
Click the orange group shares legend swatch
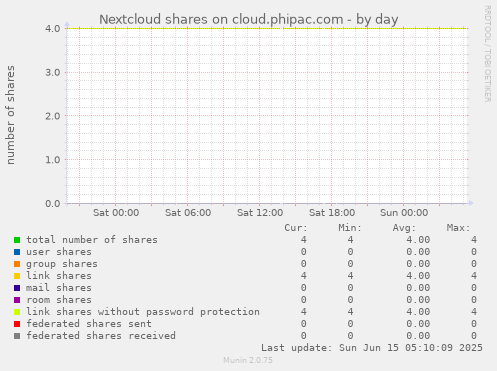[17, 264]
